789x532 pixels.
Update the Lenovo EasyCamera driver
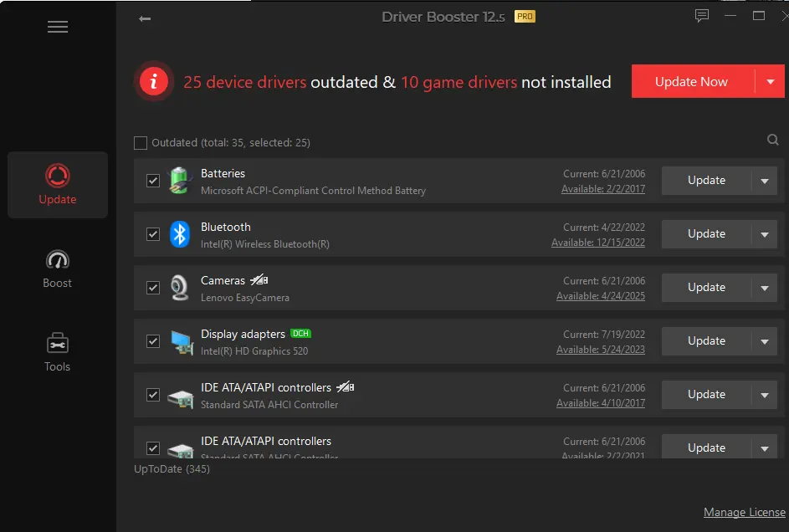706,288
